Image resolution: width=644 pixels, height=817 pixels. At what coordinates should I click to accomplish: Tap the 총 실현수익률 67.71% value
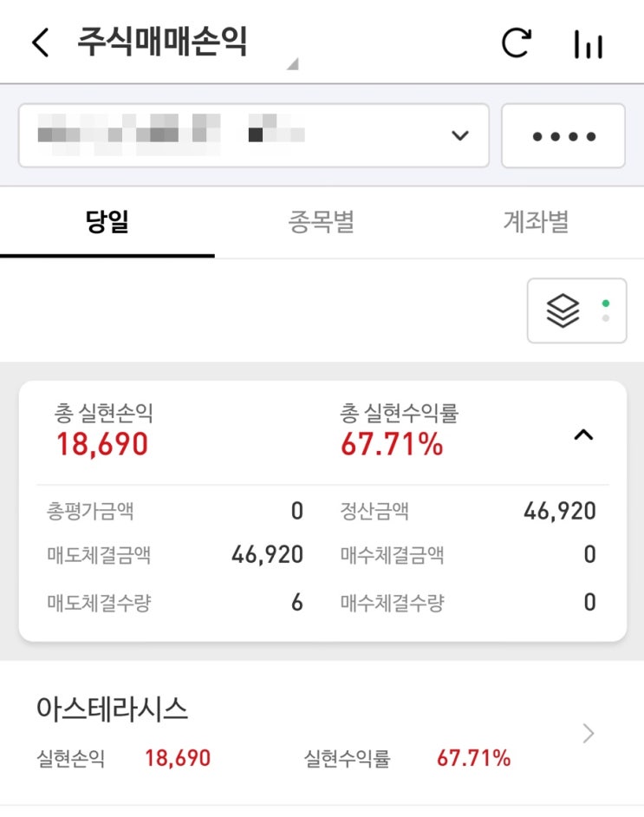point(392,444)
